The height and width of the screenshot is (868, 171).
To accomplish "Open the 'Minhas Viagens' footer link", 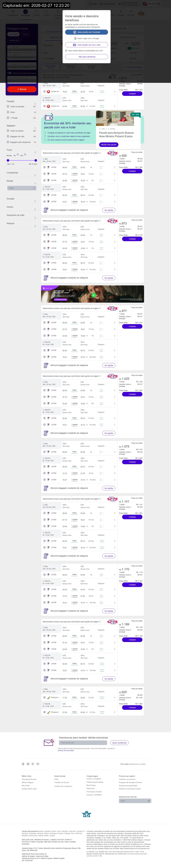I will [x=28, y=782].
